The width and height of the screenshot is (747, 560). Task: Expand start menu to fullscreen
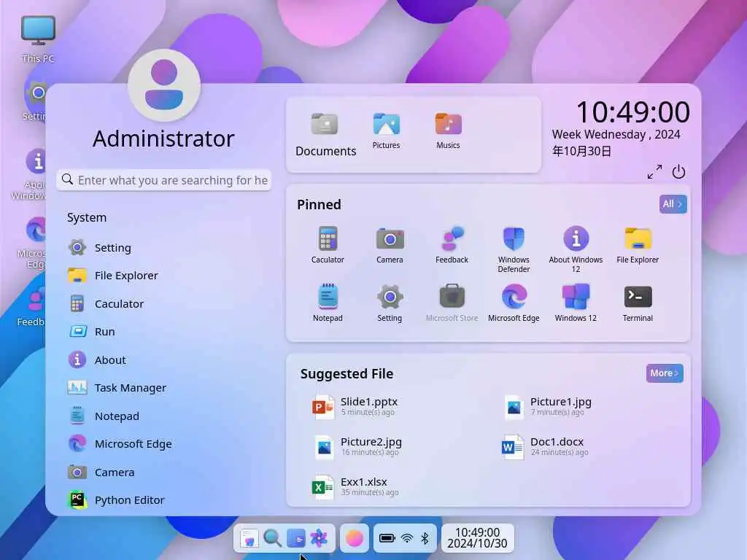click(x=654, y=171)
